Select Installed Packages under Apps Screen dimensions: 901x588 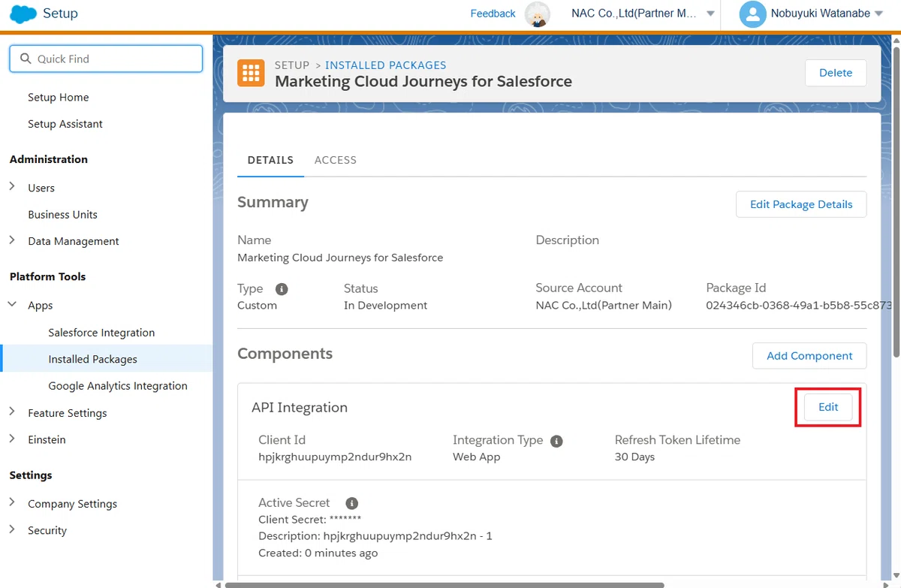pyautogui.click(x=107, y=359)
